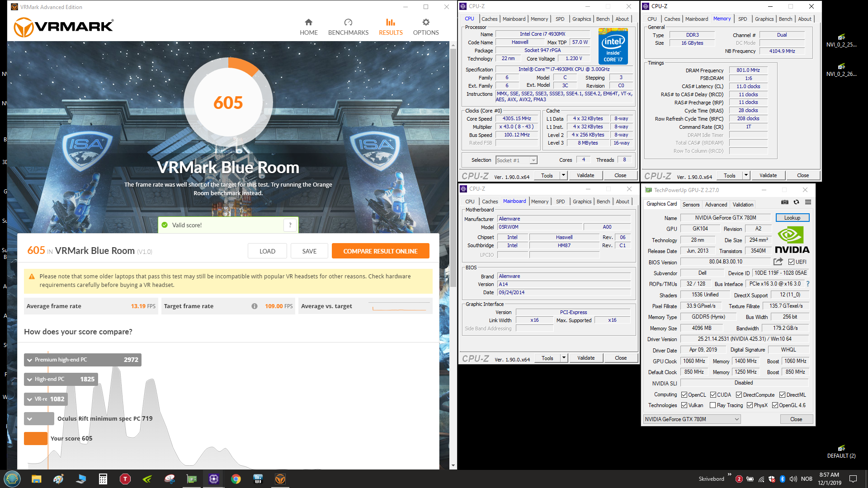Toggle Ray Tracing checkbox in GPU-Z
This screenshot has width=868, height=488.
point(713,405)
